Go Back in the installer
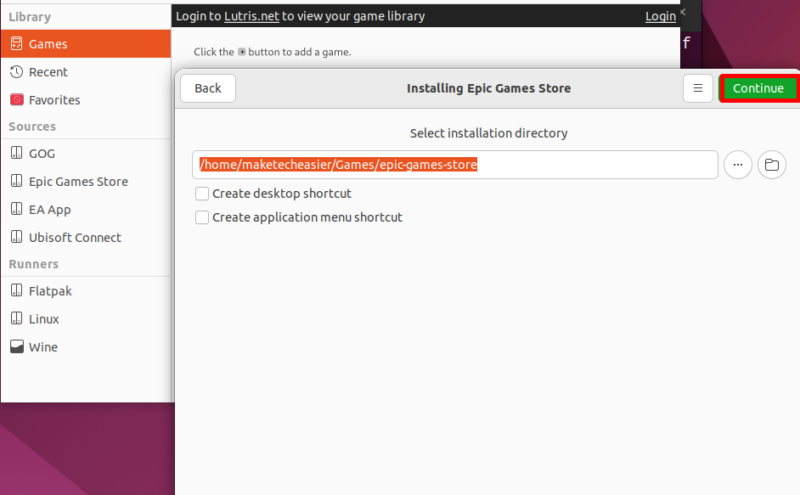Screen dimensions: 800x495 pyautogui.click(x=208, y=88)
